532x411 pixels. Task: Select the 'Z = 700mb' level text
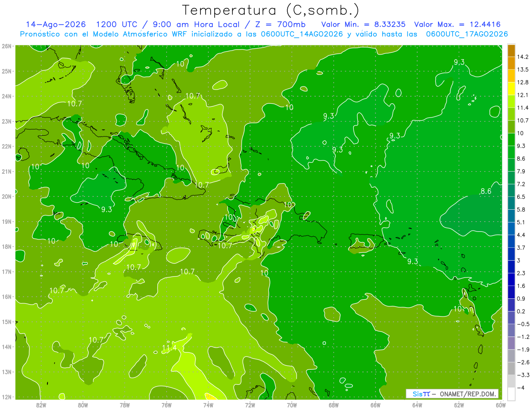pyautogui.click(x=280, y=24)
